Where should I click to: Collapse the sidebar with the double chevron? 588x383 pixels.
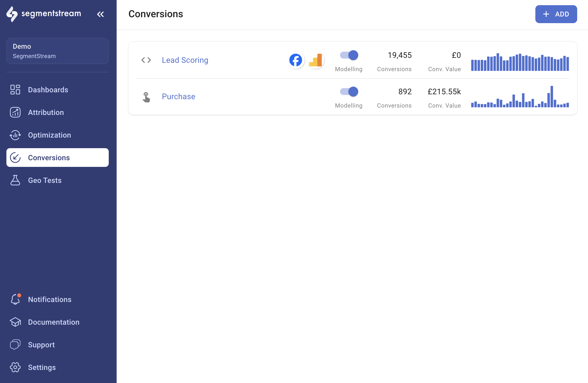pyautogui.click(x=101, y=14)
